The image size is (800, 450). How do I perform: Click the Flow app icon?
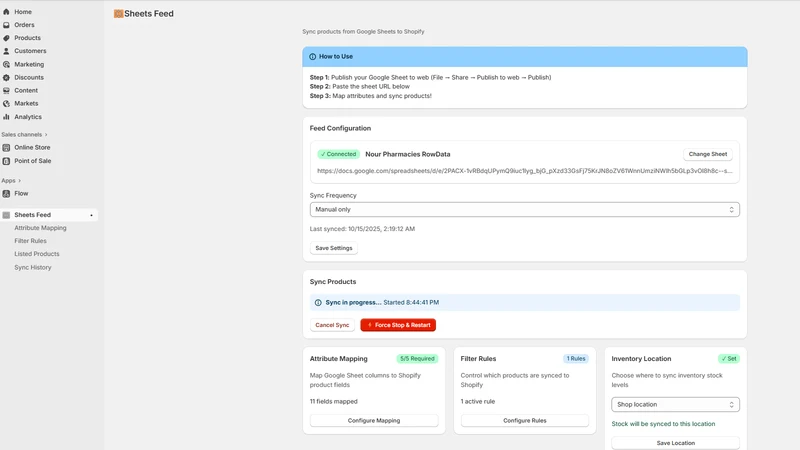(6, 193)
